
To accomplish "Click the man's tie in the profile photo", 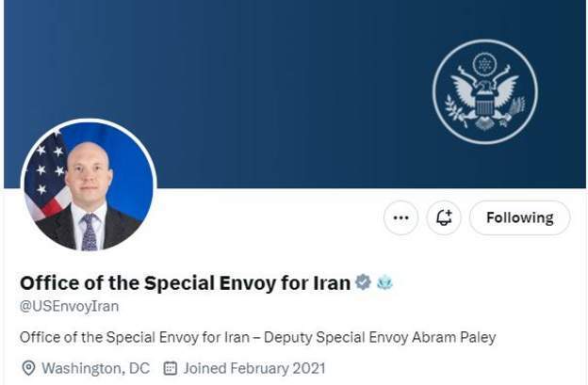I will coord(89,231).
